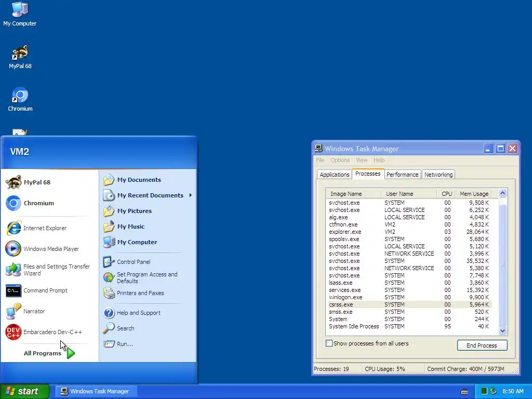Click the CPU usage tray icon
Screen dimensions: 532x399
[484, 391]
